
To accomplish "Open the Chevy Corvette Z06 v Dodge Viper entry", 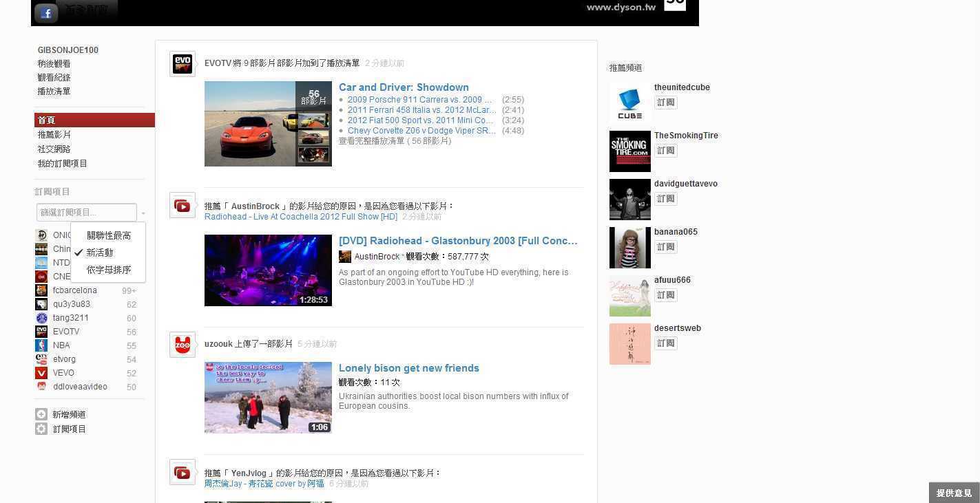I will [x=421, y=131].
